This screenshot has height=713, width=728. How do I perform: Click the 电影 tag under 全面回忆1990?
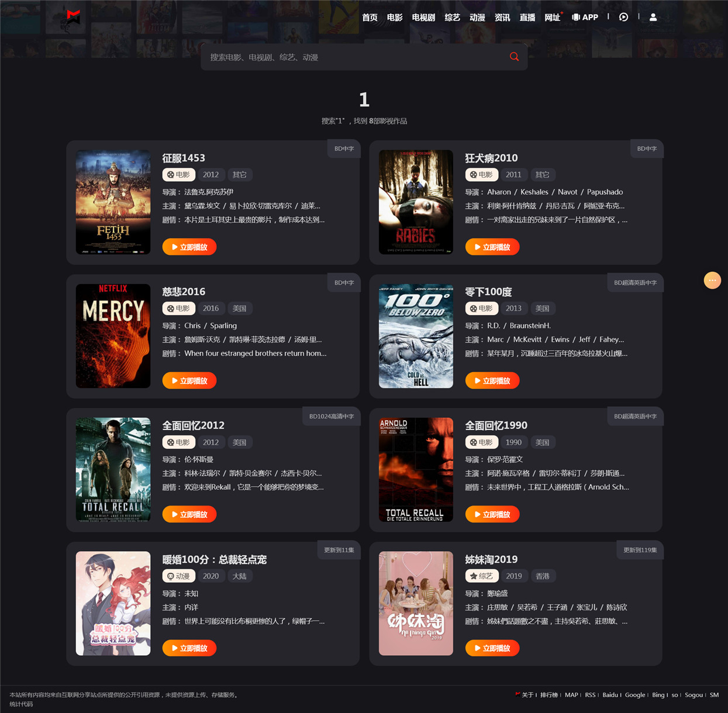(482, 442)
